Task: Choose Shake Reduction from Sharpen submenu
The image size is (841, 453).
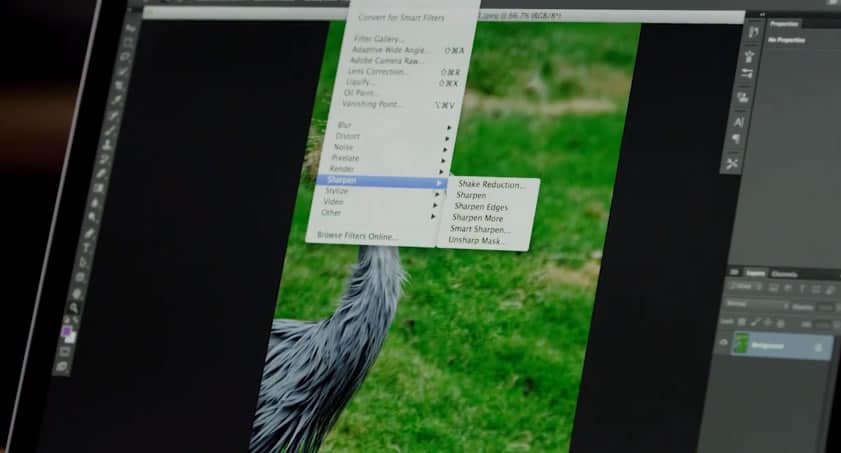Action: (491, 185)
